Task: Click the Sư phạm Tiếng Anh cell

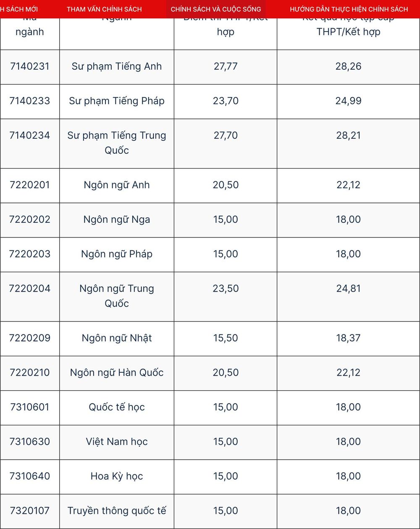Action: (117, 67)
